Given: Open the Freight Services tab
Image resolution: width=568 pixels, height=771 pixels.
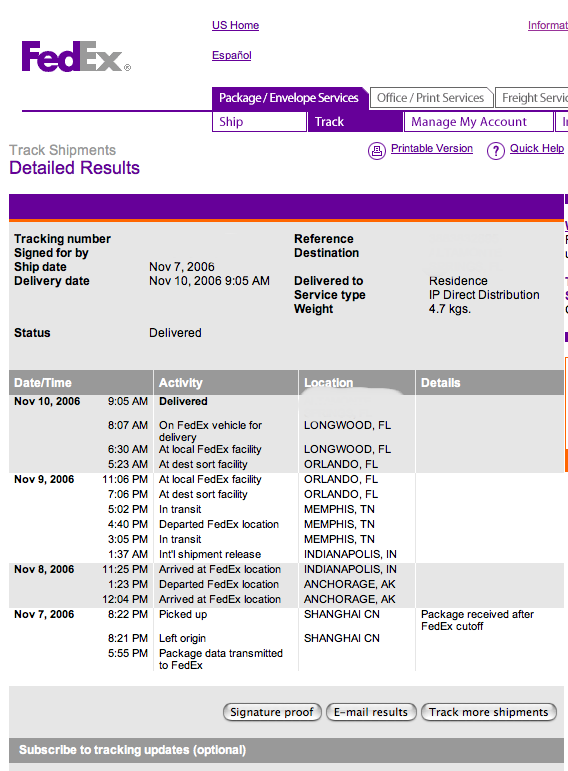Looking at the screenshot, I should [533, 98].
